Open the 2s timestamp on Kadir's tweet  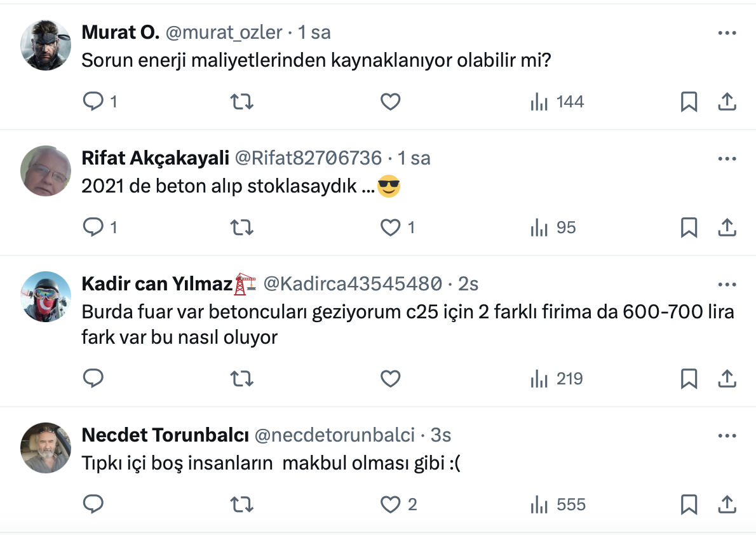pyautogui.click(x=468, y=284)
